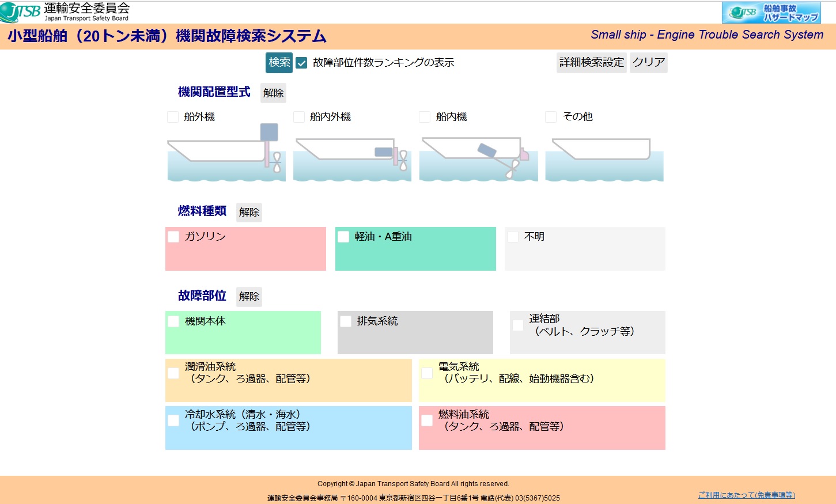836x504 pixels.
Task: Tick the 軽油・A重油 fuel checkbox
Action: click(343, 237)
